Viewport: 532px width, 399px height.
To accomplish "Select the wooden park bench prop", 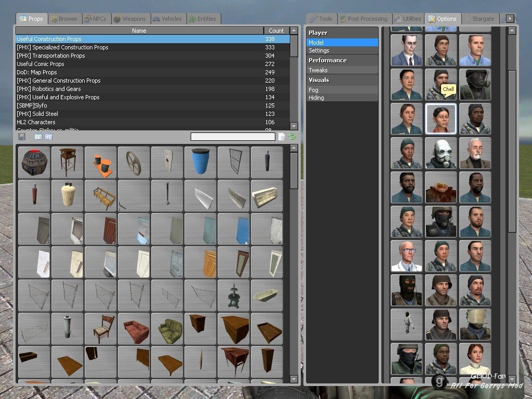I will pyautogui.click(x=100, y=195).
